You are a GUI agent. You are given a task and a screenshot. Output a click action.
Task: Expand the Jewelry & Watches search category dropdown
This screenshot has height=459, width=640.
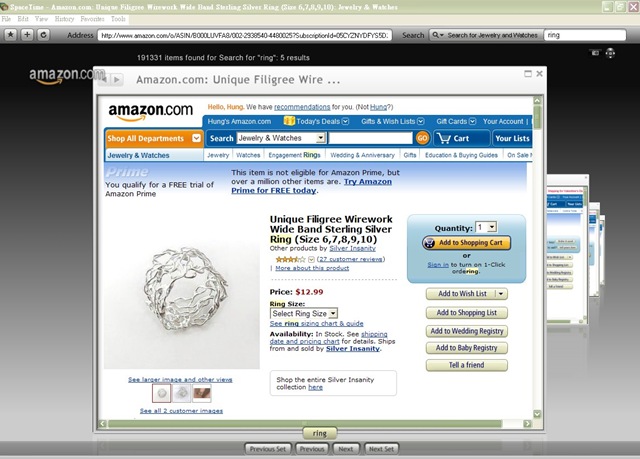[x=281, y=138]
